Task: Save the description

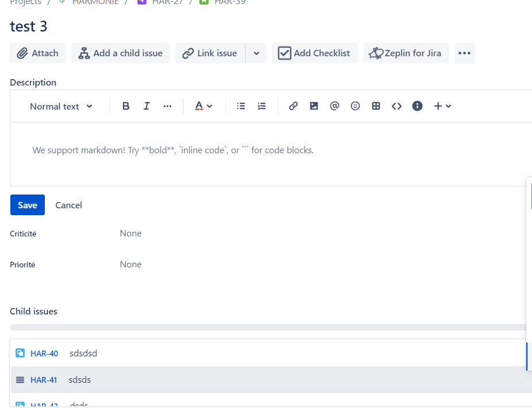Action: tap(28, 205)
